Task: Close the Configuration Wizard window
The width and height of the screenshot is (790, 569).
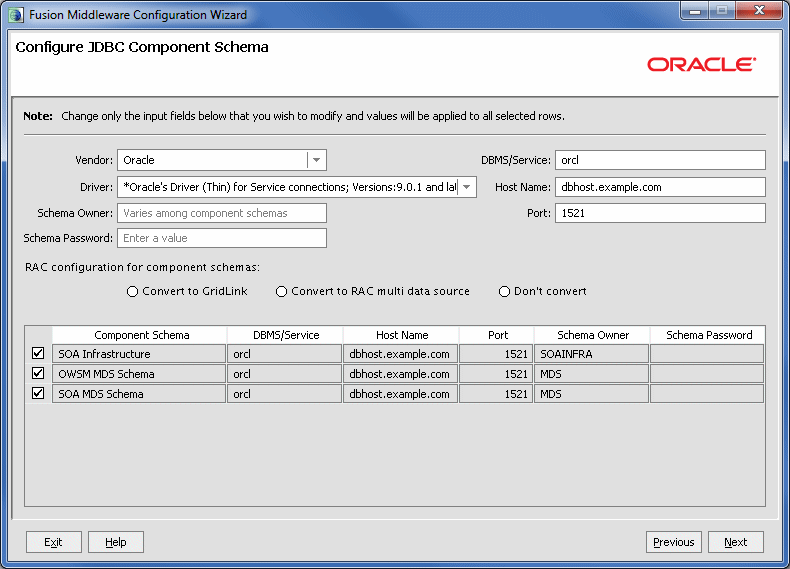Action: (x=759, y=11)
